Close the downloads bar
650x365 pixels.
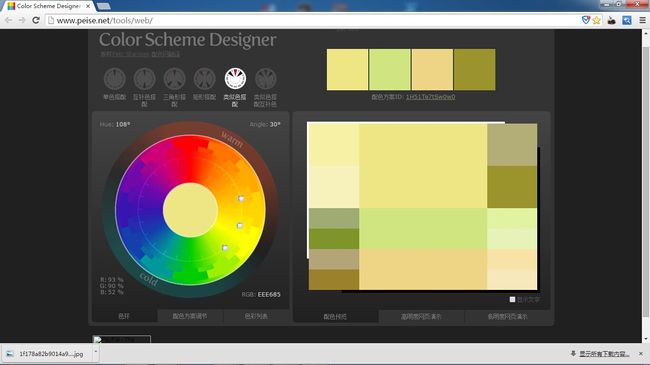641,354
